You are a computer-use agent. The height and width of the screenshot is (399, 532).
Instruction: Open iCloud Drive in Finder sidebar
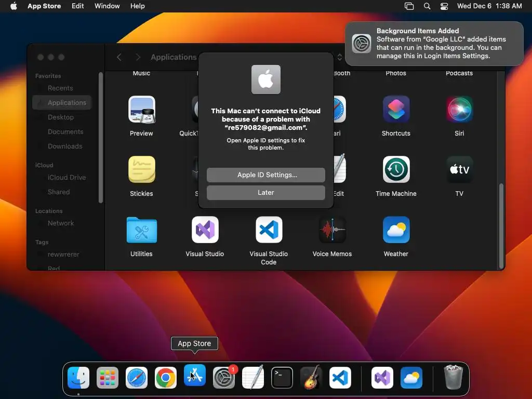[x=62, y=178]
